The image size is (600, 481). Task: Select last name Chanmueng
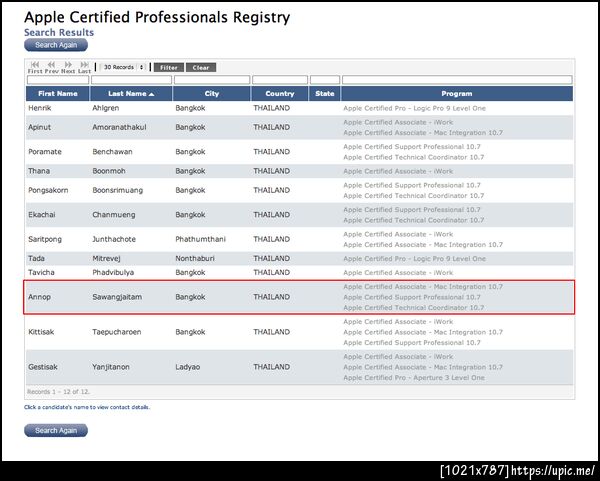[114, 215]
